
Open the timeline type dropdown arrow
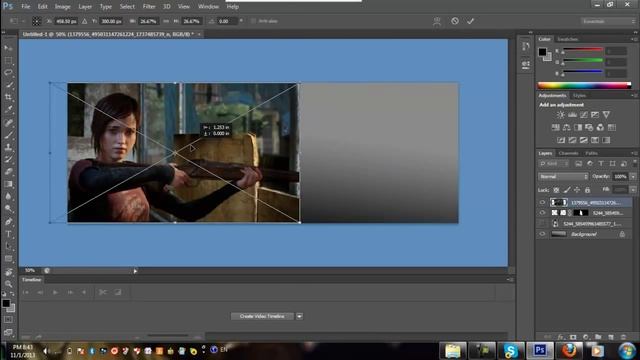tap(300, 316)
